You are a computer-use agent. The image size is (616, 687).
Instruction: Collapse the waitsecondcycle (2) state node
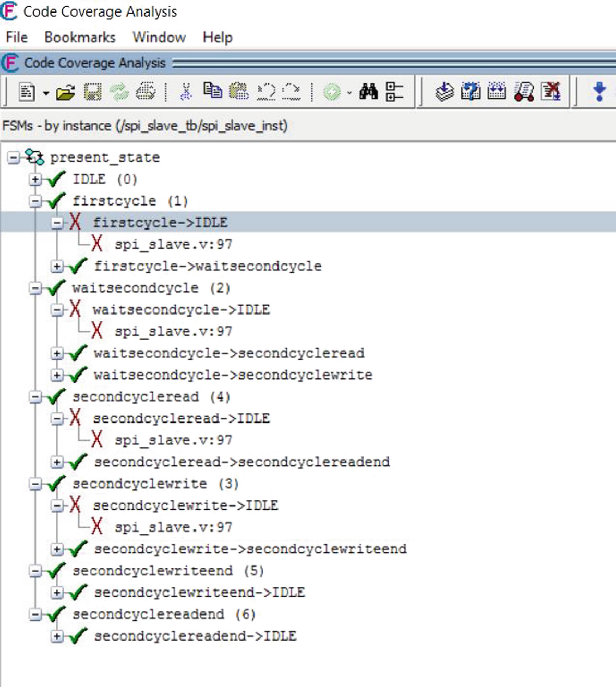pyautogui.click(x=35, y=288)
